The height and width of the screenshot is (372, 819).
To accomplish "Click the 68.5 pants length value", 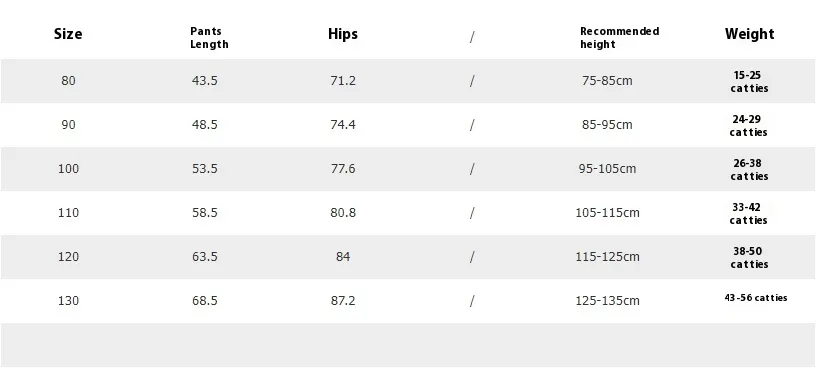I will point(204,300).
